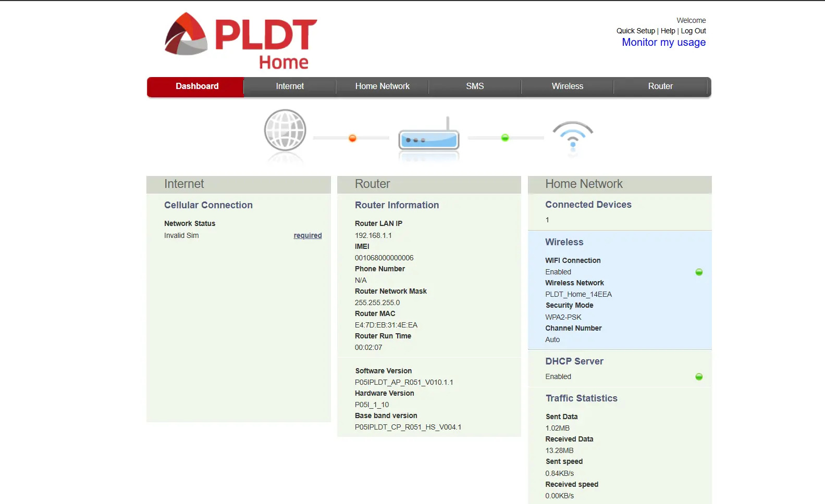Select the IMEI value 001068000000006
Screen dimensions: 825x504
[384, 258]
